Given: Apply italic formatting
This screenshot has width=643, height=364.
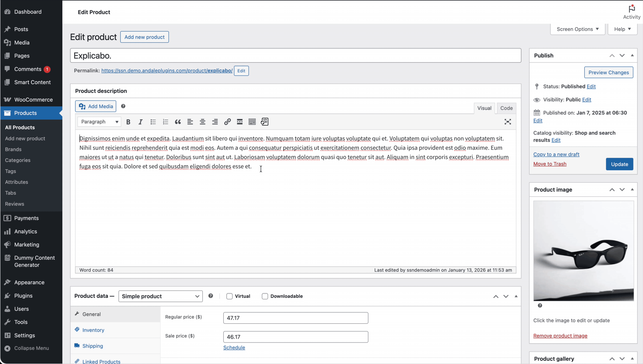Looking at the screenshot, I should [x=140, y=122].
